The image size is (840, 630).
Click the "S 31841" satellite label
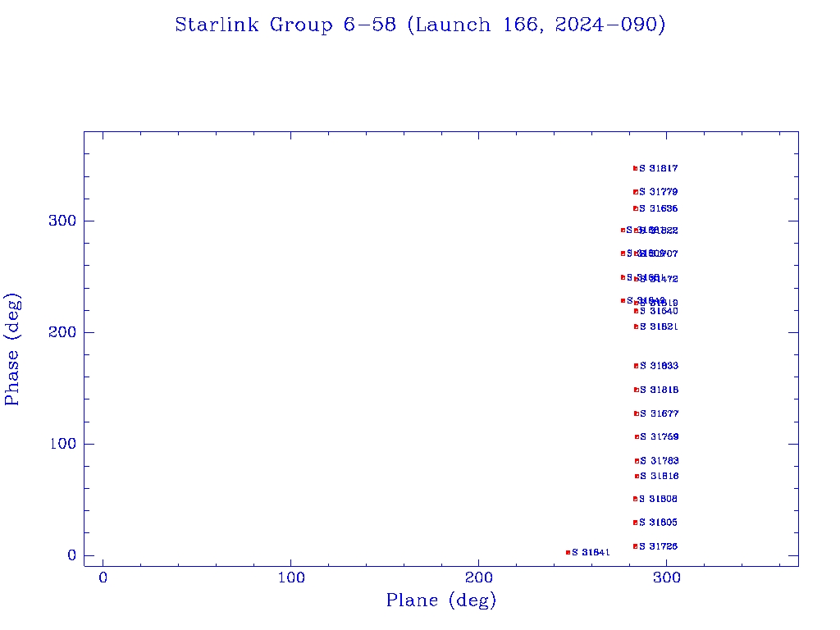591,552
